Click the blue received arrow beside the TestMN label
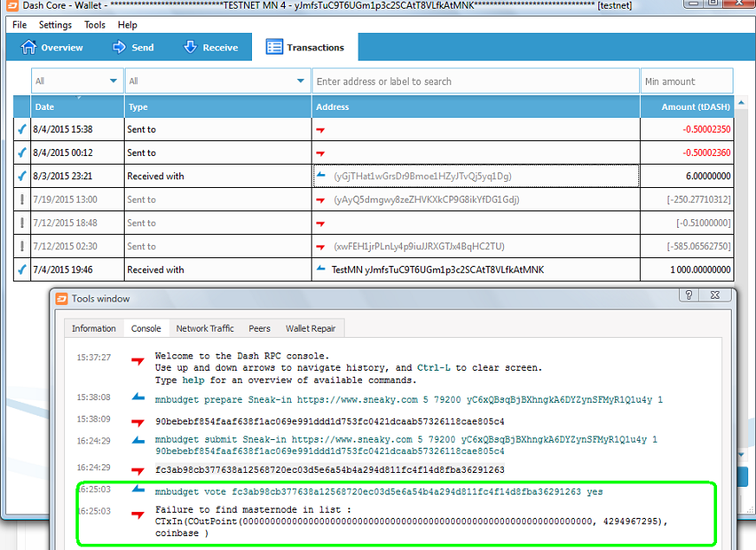Screen dimensions: 756x550 320,269
